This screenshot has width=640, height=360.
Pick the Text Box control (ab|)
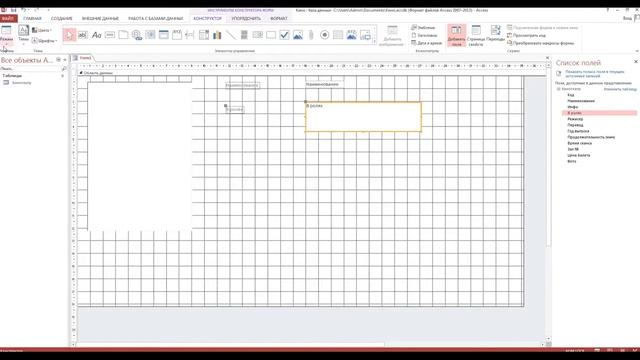83,35
